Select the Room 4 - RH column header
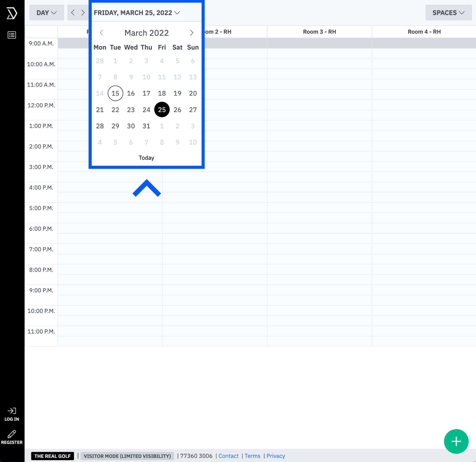The image size is (476, 462). tap(424, 32)
